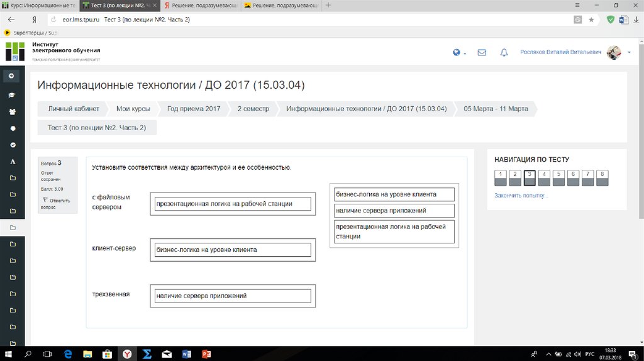Open the Sigma app on taskbar

coord(147,353)
